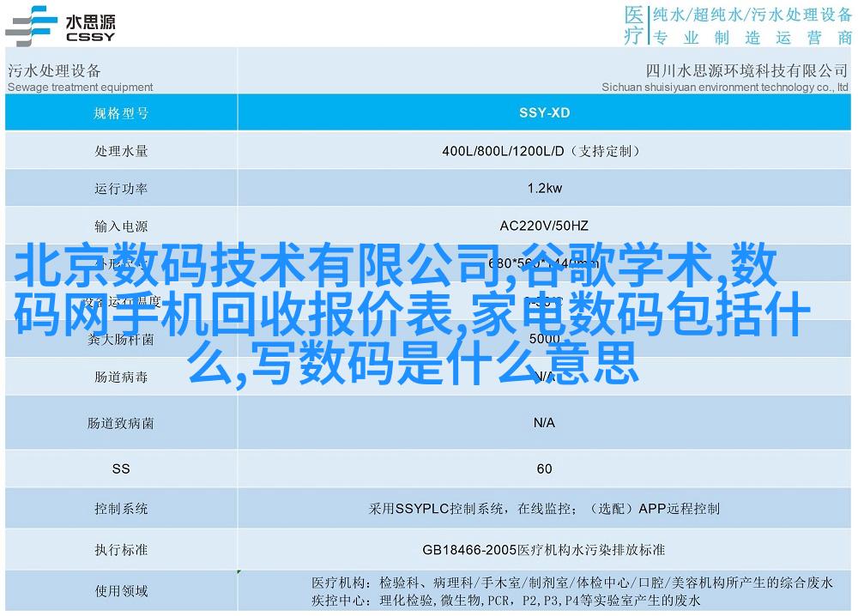Viewport: 858px width, 616px height.
Task: Click the 'Sichuan shuisiyuan environment technology co., ltd' text
Action: pos(725,87)
